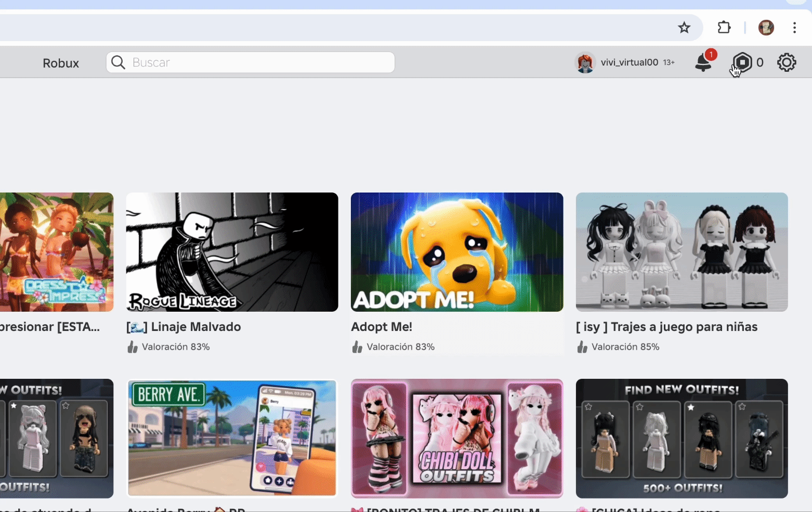Open the notifications bell

point(703,62)
